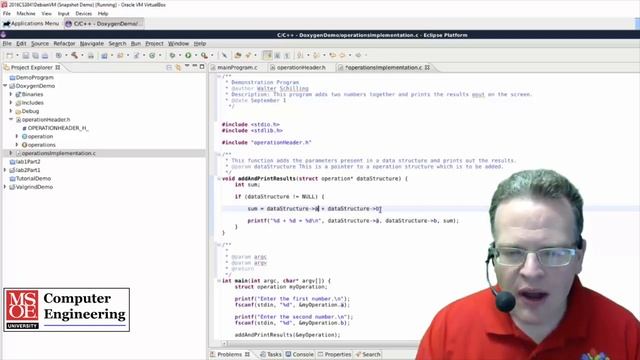Collapse the DoxygenDemo project node

[5, 86]
